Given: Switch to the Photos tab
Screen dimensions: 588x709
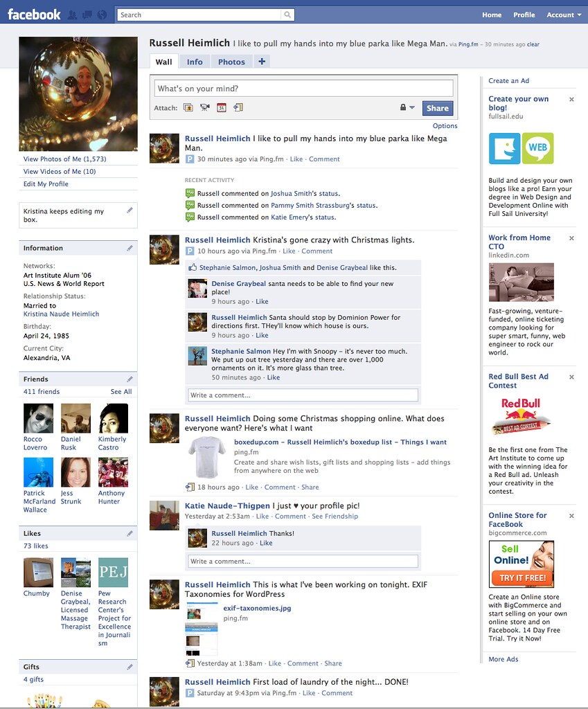Looking at the screenshot, I should (231, 62).
